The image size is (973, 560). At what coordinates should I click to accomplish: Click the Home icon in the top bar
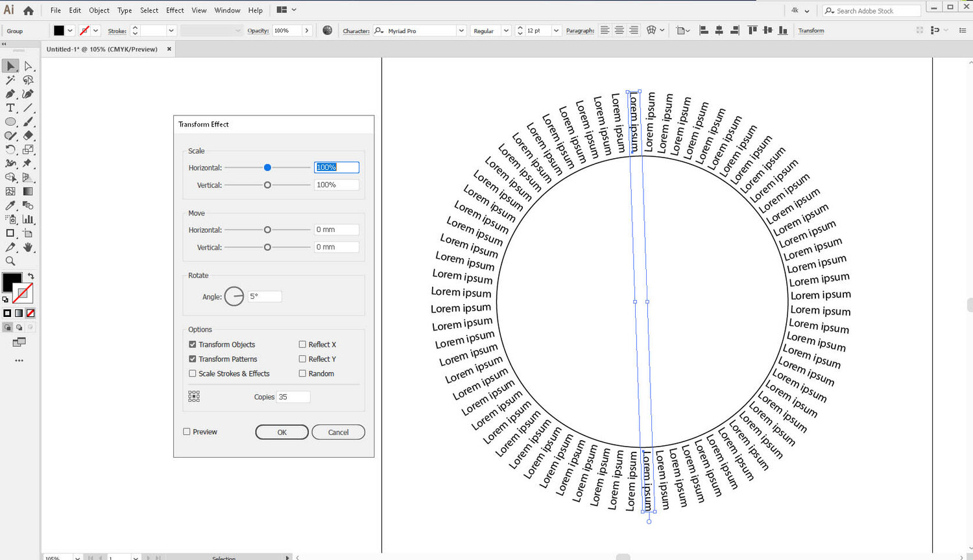(28, 10)
